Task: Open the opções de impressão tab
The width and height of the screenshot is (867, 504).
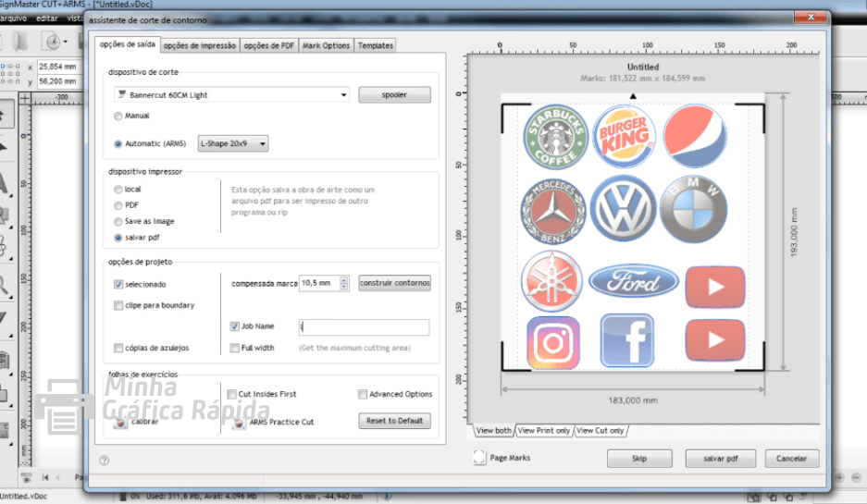Action: point(200,46)
